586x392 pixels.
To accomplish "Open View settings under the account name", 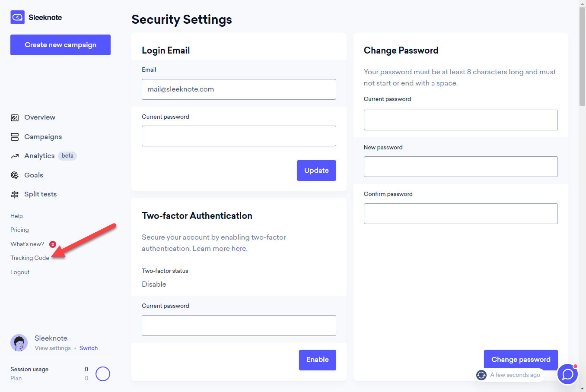I will click(53, 348).
